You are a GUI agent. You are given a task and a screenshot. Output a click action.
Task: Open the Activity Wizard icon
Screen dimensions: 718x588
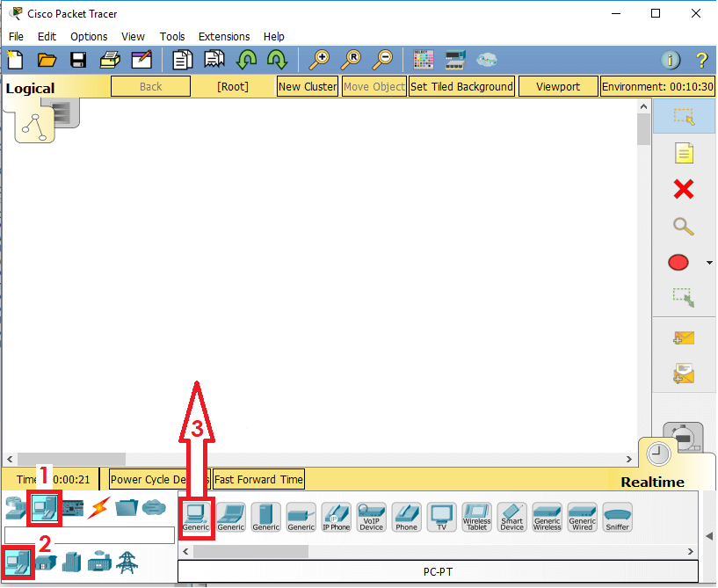pyautogui.click(x=141, y=60)
